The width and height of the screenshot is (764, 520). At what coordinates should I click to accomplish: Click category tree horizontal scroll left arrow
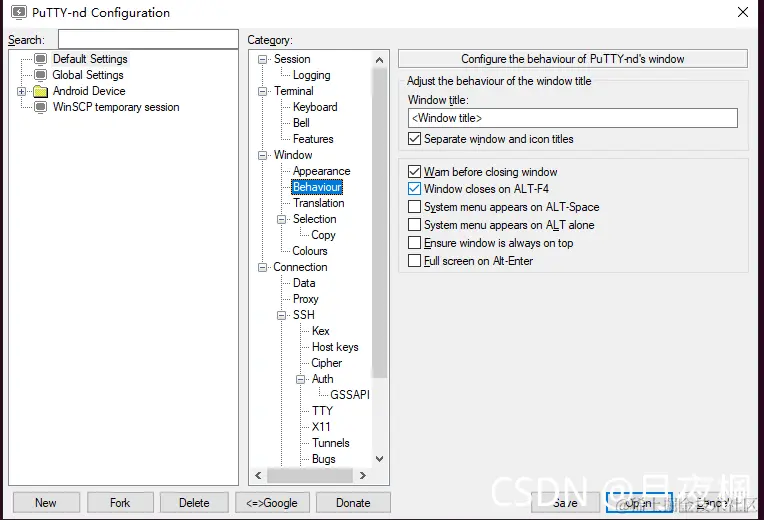258,475
